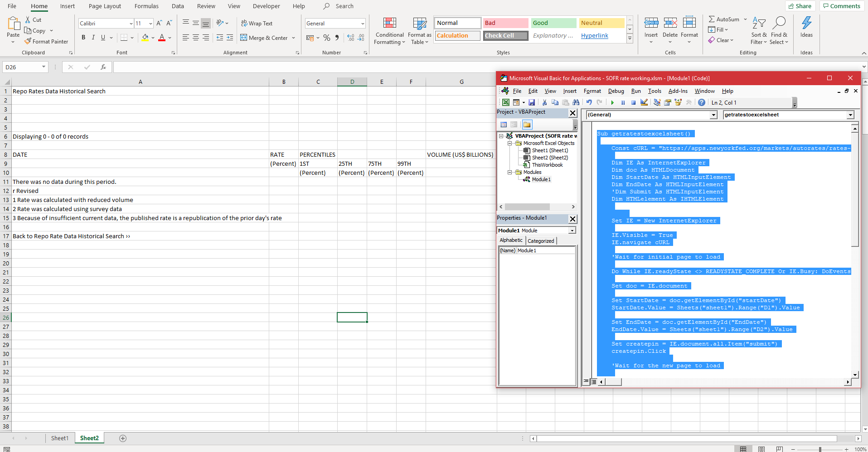Open Properties Window icon in VBA toolbar
The image size is (868, 452).
[x=668, y=102]
